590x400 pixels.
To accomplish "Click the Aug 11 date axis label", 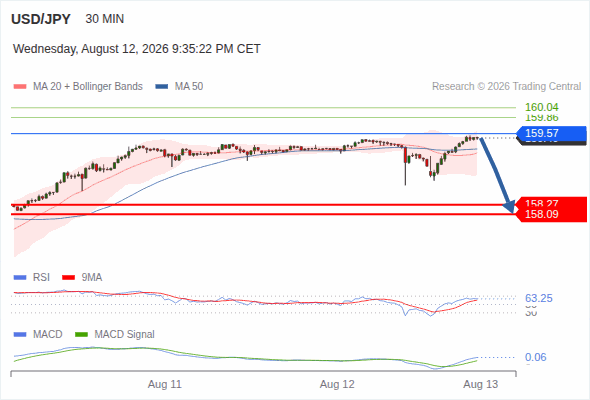I will (x=164, y=385).
